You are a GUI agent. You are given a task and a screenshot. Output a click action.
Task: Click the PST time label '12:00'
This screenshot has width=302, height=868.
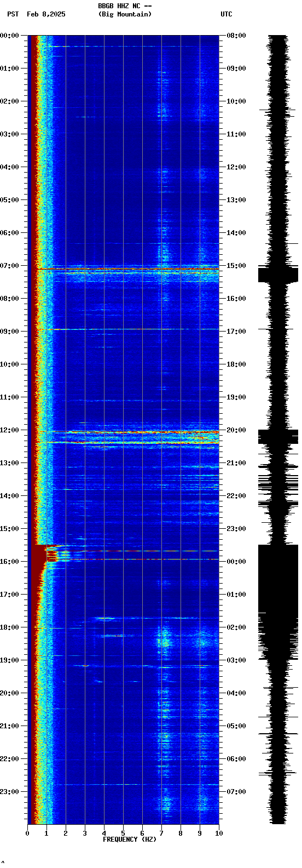coord(10,430)
